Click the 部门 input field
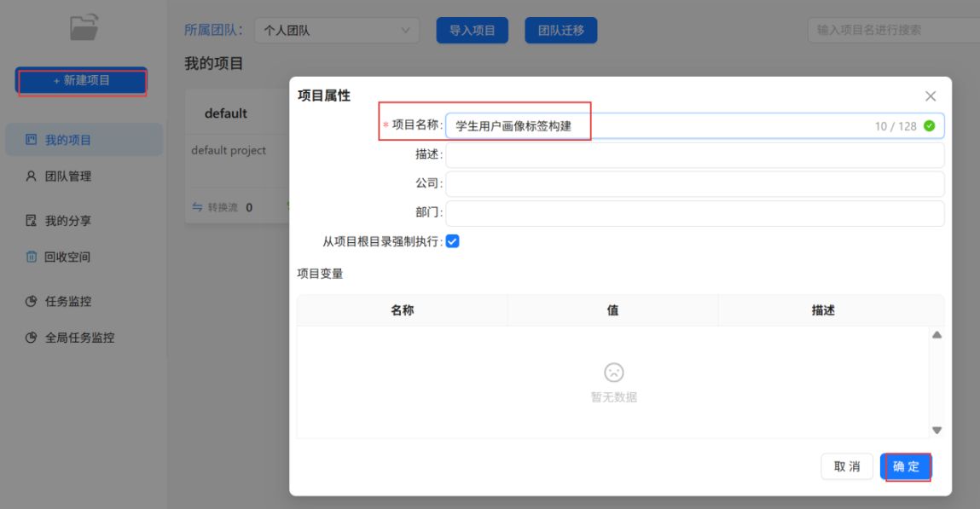Screen dimensions: 980x509 [694, 214]
